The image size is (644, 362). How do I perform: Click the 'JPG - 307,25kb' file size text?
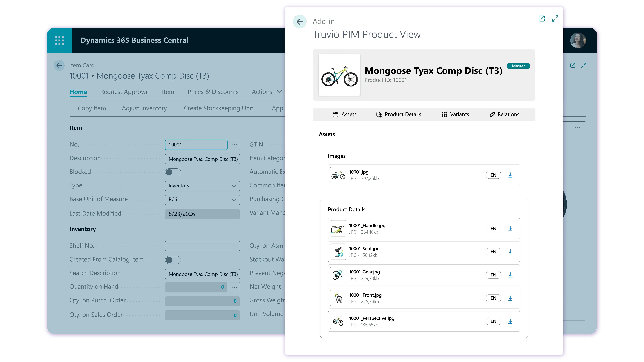tap(364, 179)
